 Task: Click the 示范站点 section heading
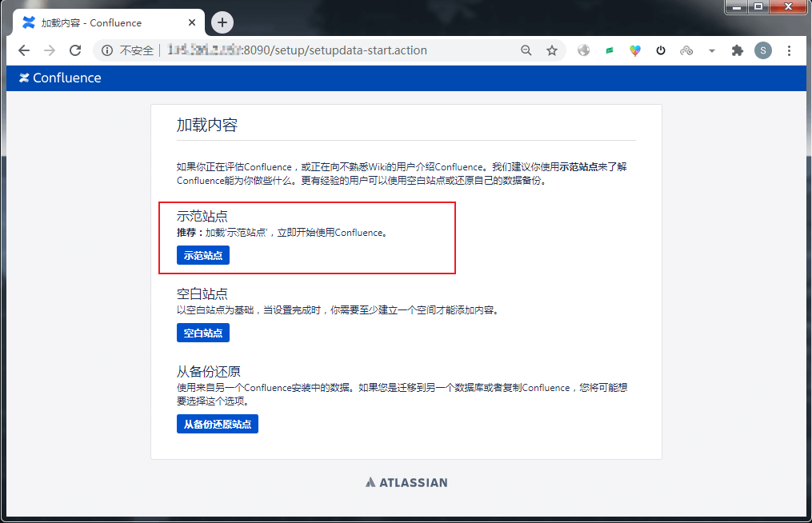coord(202,216)
